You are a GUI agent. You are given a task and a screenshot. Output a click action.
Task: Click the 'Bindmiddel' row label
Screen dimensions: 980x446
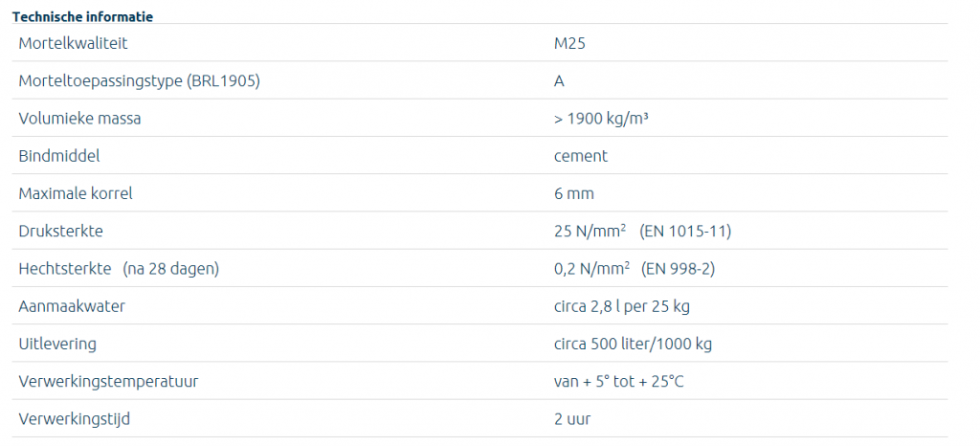[x=59, y=156]
